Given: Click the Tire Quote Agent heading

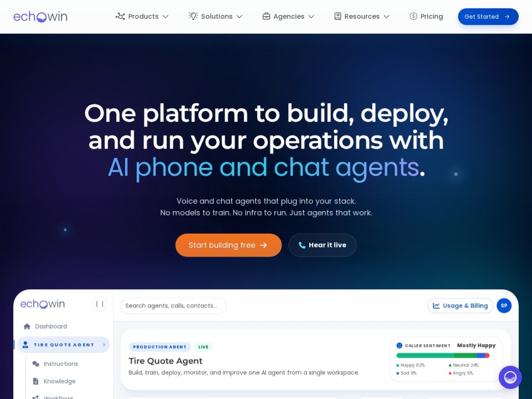Looking at the screenshot, I should 166,361.
